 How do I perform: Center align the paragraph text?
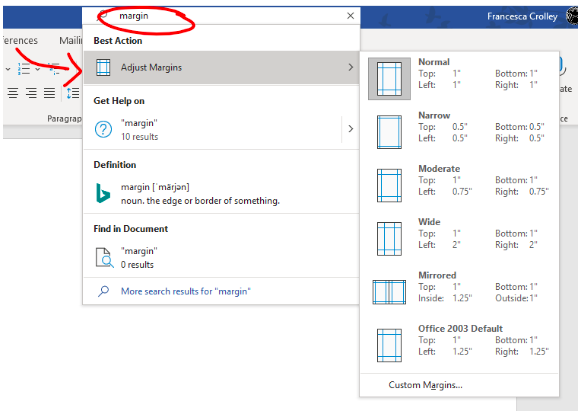point(13,93)
